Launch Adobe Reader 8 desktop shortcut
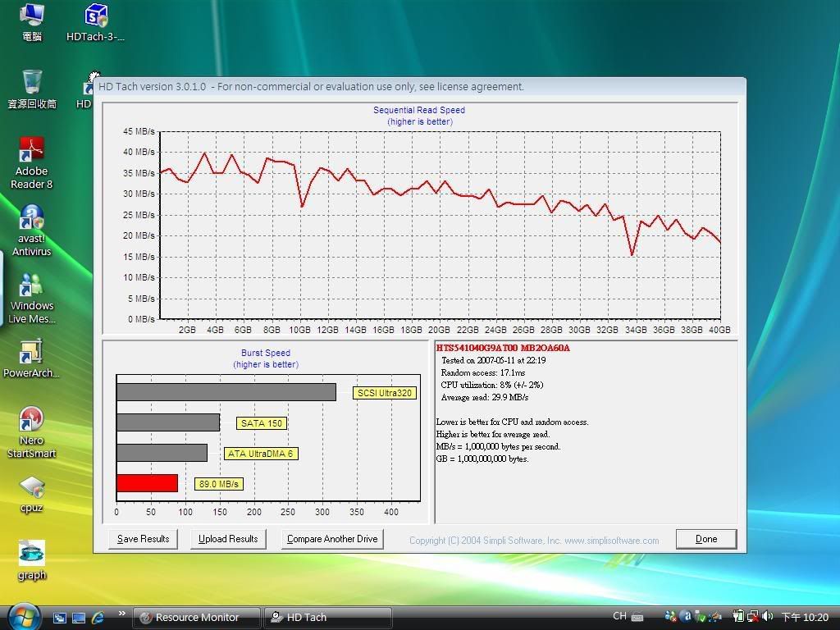840x630 pixels. (x=32, y=162)
